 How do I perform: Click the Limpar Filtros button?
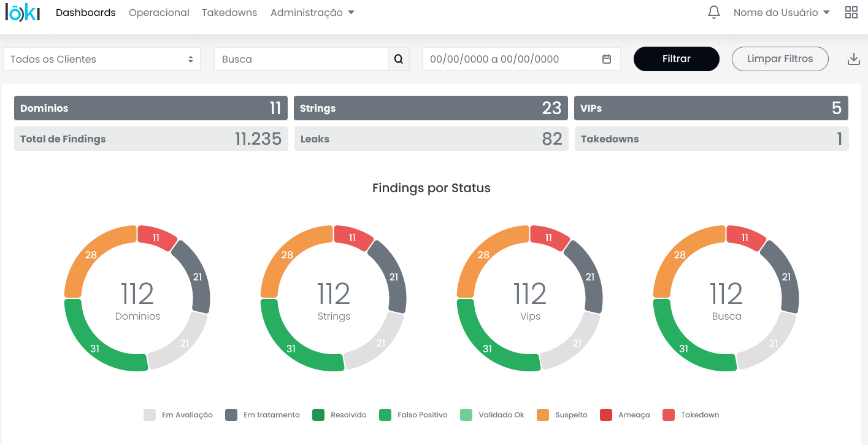(780, 59)
